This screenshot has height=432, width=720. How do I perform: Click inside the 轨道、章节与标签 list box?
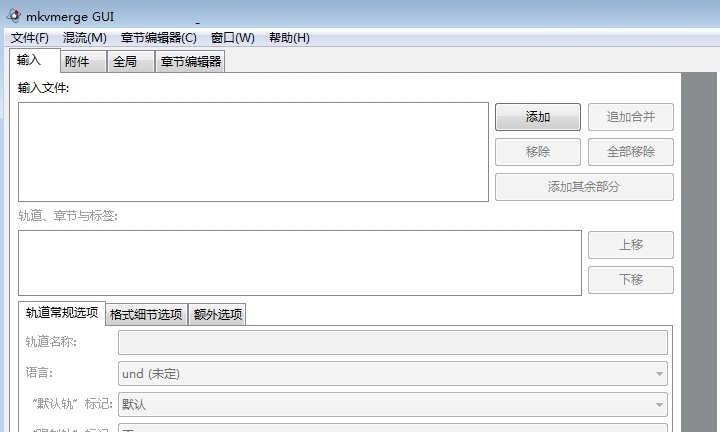point(300,263)
